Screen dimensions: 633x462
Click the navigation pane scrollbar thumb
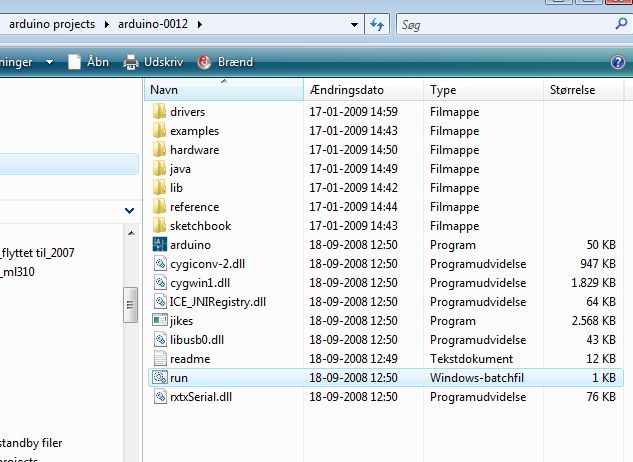[130, 305]
